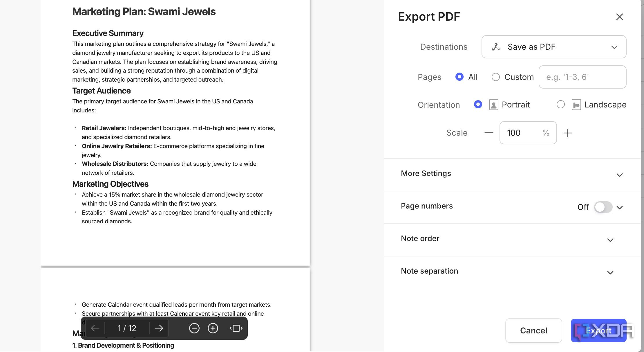Click the Executive Summary heading
The height and width of the screenshot is (352, 644).
tap(108, 33)
